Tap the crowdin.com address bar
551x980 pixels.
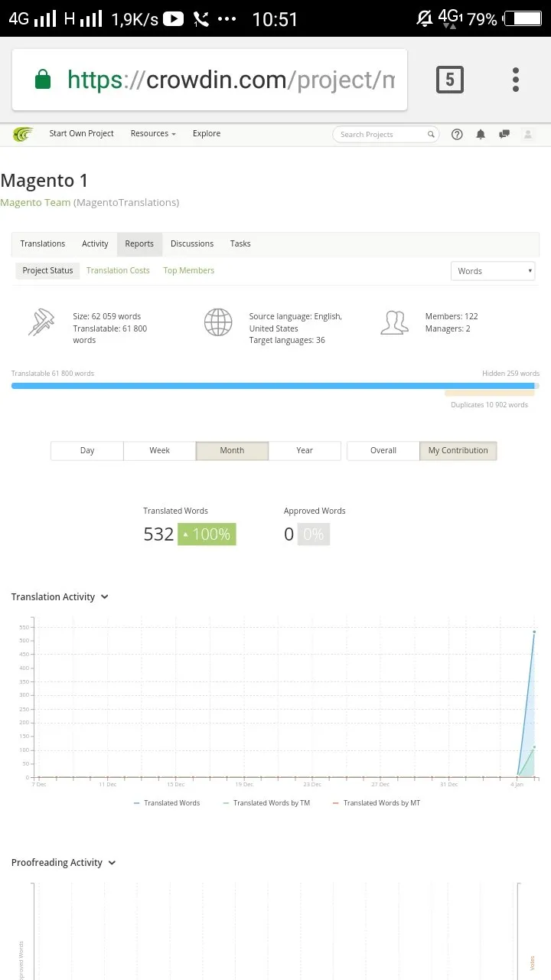(x=210, y=80)
